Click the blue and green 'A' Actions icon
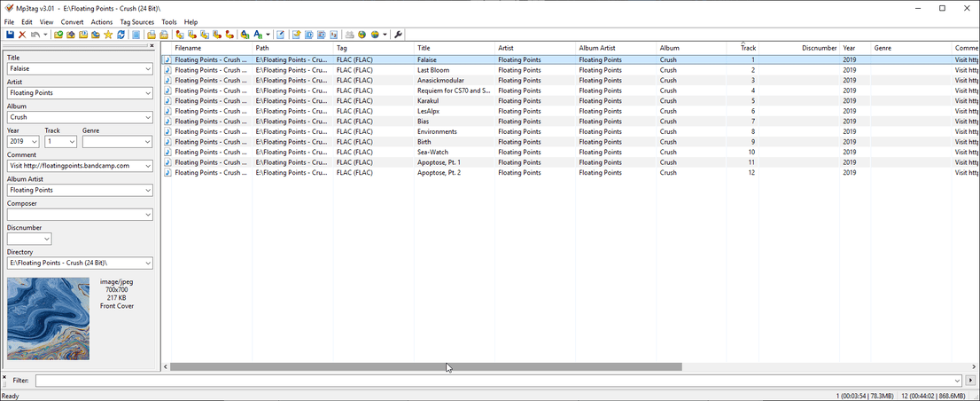The width and height of the screenshot is (980, 401). pyautogui.click(x=245, y=35)
